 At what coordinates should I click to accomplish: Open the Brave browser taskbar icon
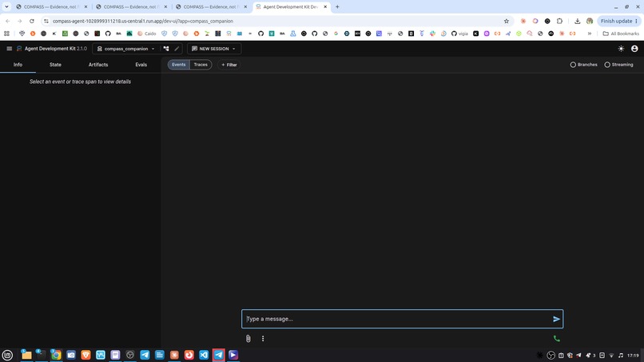pyautogui.click(x=85, y=355)
